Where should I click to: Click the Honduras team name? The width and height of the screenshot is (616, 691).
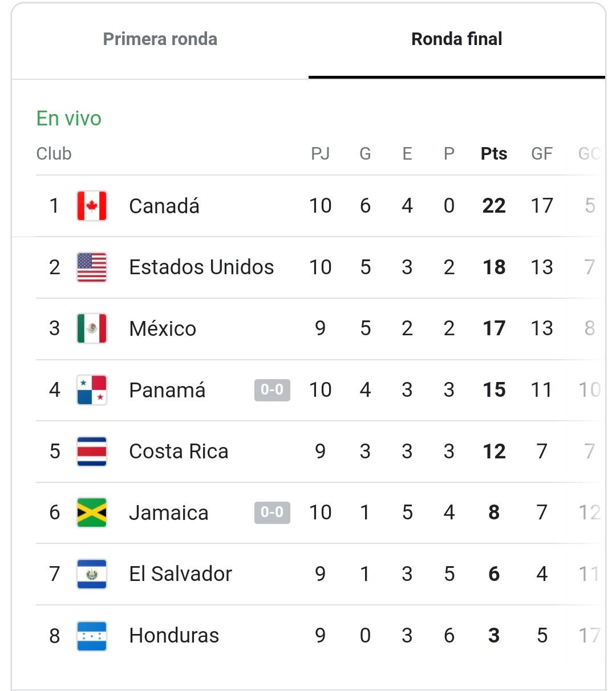pyautogui.click(x=174, y=636)
